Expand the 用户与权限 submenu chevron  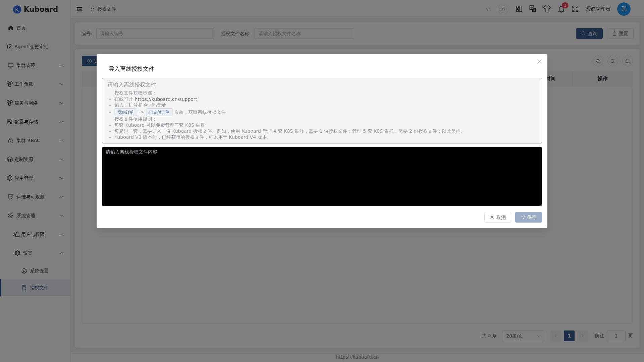(x=62, y=234)
